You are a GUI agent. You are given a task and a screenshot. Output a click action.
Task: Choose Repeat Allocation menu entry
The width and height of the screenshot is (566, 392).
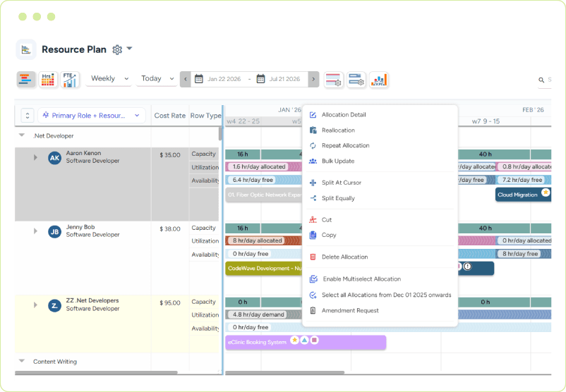[380, 146]
